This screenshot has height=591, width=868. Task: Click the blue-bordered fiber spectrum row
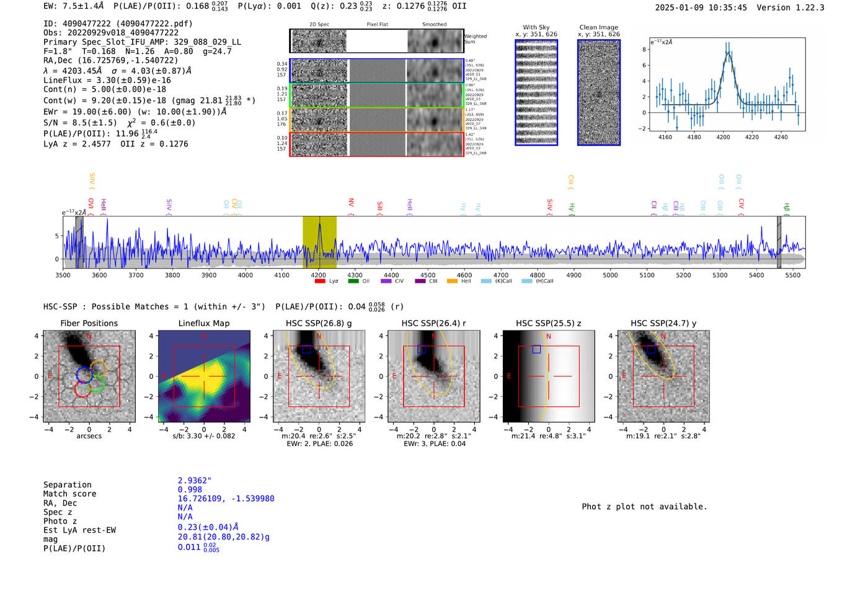(377, 71)
